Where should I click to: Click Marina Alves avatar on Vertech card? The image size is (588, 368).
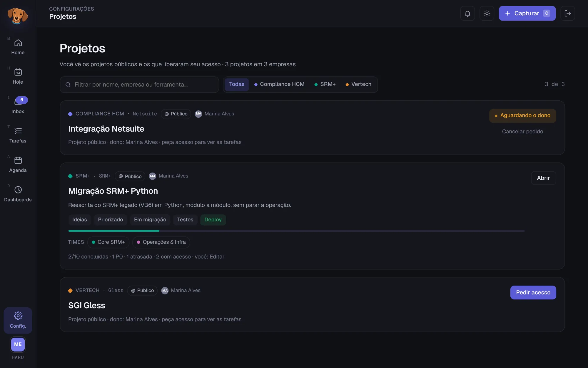(165, 291)
